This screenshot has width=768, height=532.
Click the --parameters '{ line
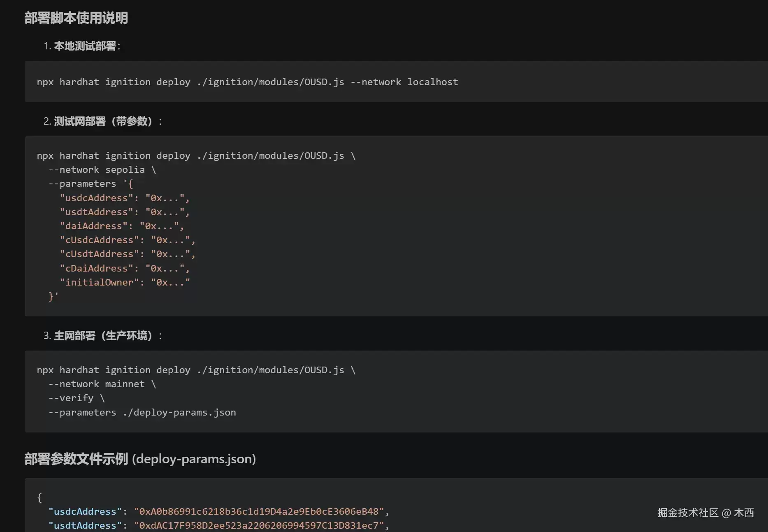tap(90, 184)
